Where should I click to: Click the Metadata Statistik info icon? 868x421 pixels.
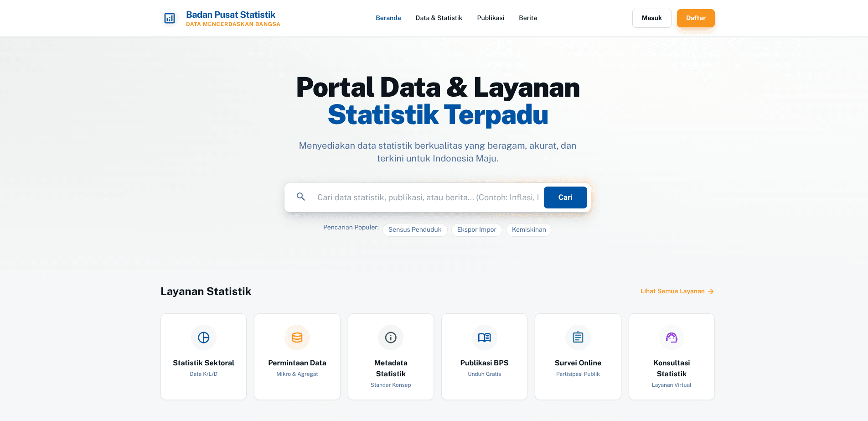[x=390, y=338]
